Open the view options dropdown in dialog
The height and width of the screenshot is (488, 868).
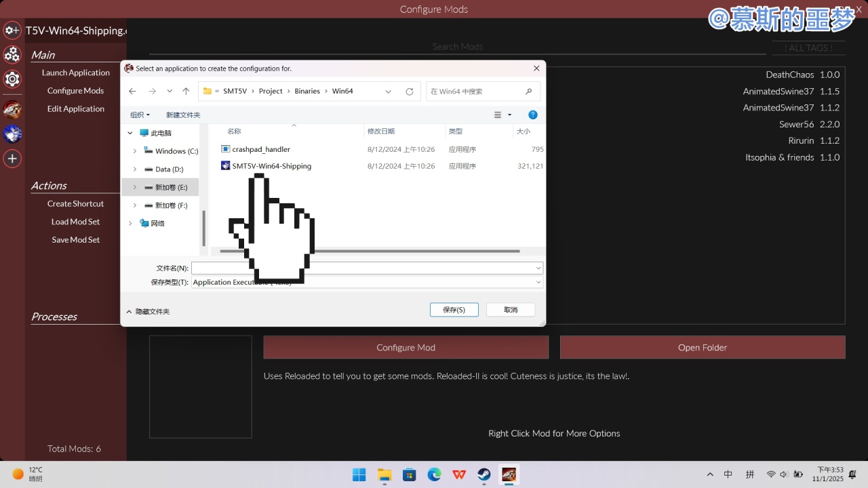tap(509, 115)
